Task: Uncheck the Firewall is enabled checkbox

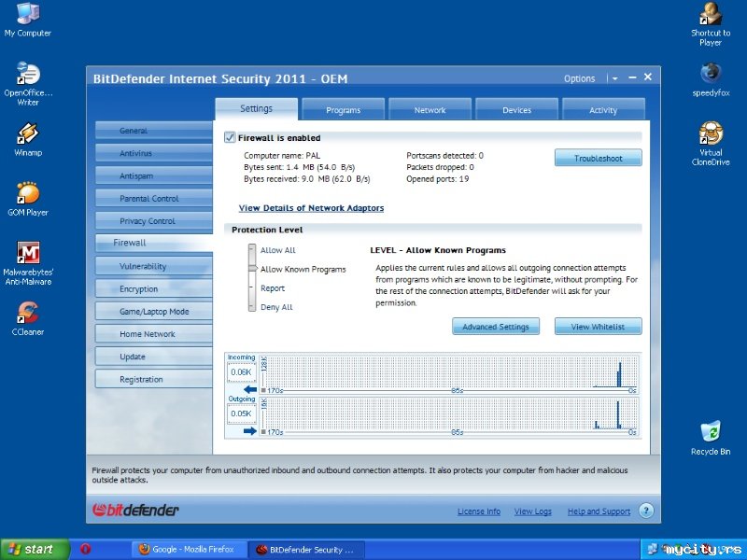Action: point(230,137)
